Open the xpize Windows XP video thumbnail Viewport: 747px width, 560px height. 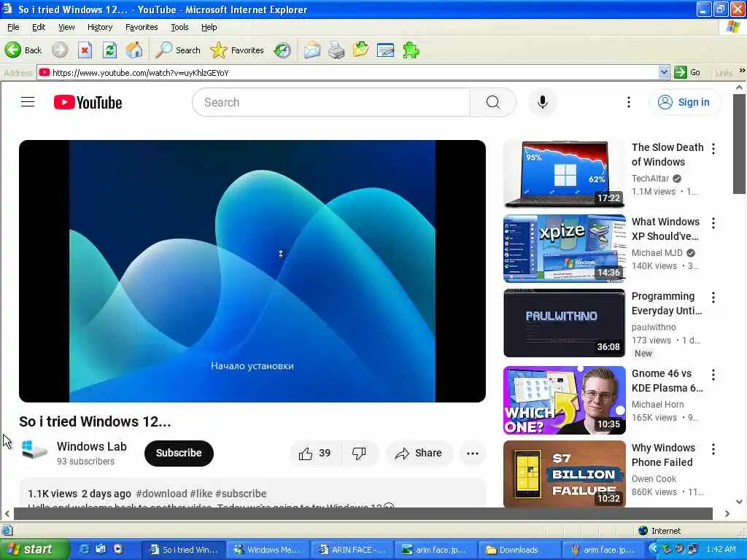(565, 248)
